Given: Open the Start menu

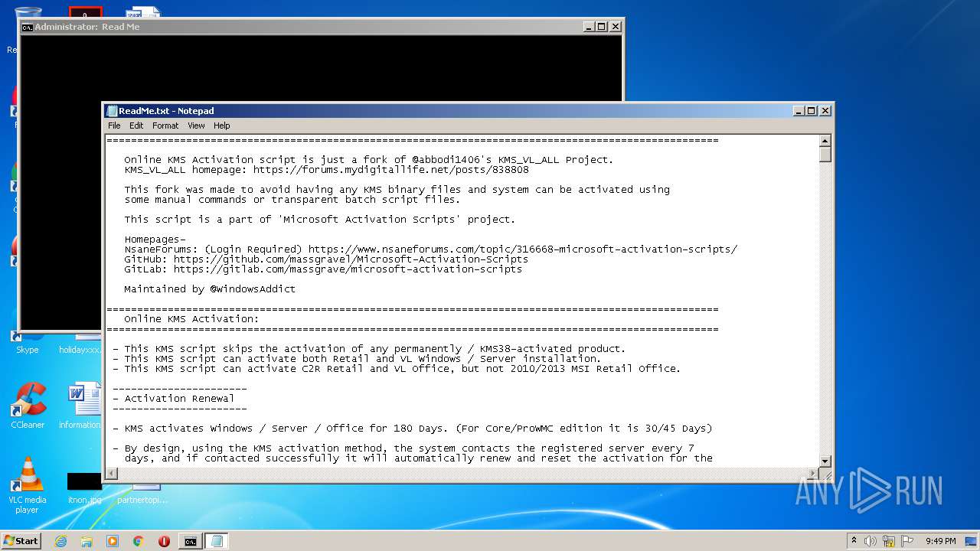Looking at the screenshot, I should pos(21,541).
